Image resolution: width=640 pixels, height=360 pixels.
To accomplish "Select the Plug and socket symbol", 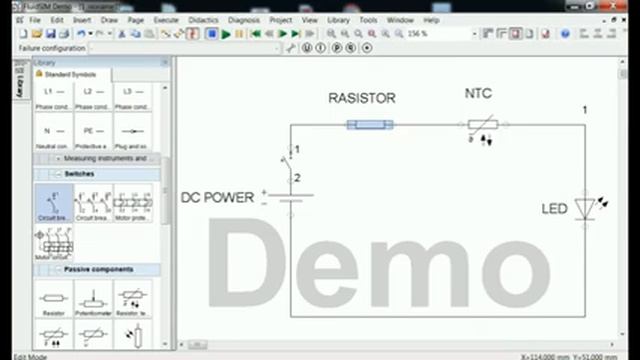I will coord(132,132).
